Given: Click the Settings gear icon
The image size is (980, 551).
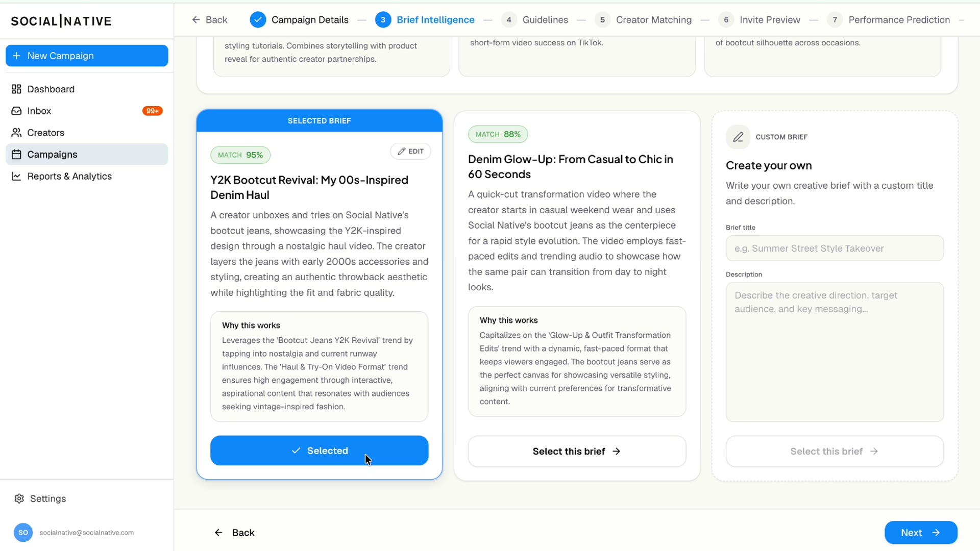Looking at the screenshot, I should 19,498.
